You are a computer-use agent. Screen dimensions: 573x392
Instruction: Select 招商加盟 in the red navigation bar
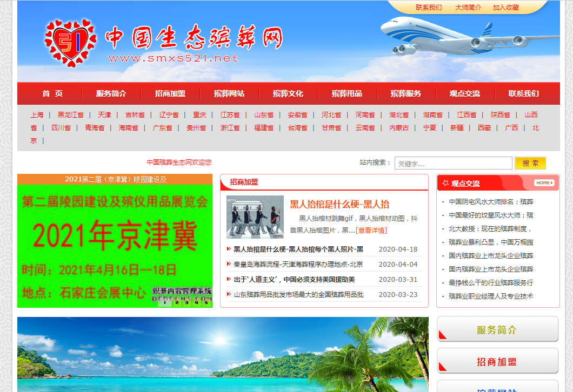[170, 93]
